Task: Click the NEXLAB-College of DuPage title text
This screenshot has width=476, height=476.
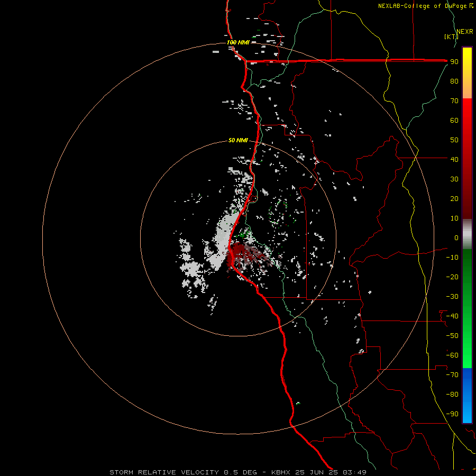Action: click(422, 6)
